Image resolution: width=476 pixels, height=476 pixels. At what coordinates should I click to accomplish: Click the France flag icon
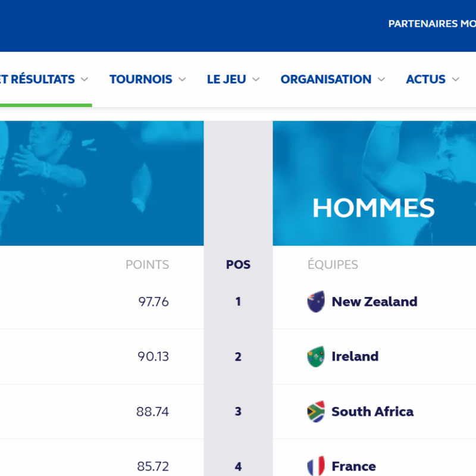[316, 466]
